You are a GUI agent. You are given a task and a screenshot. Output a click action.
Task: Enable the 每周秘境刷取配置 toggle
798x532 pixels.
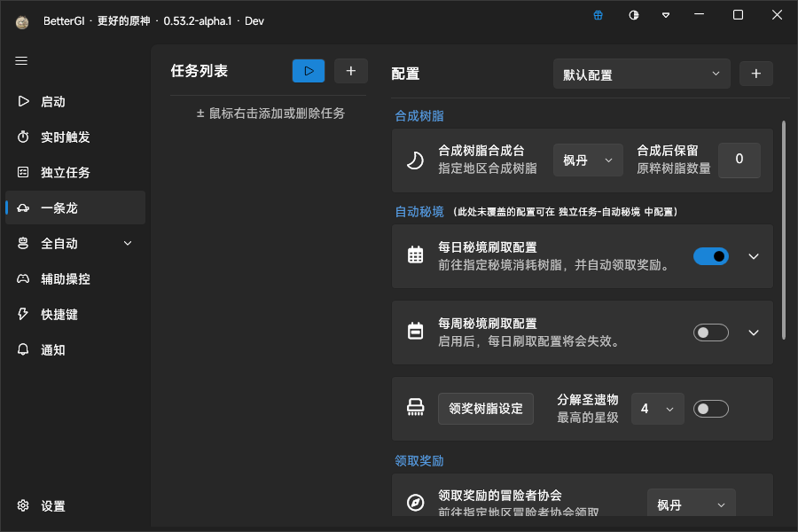(x=710, y=332)
